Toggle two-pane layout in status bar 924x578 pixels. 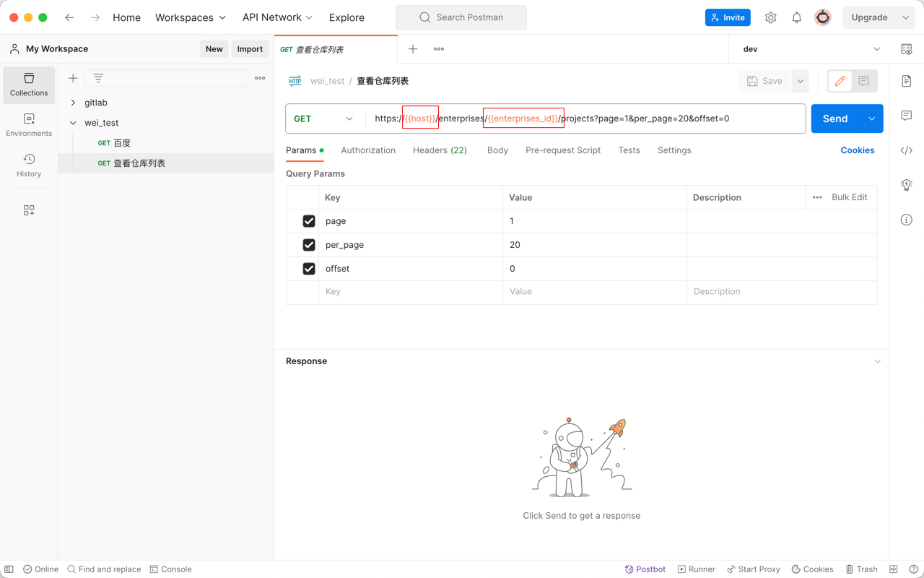(x=894, y=569)
